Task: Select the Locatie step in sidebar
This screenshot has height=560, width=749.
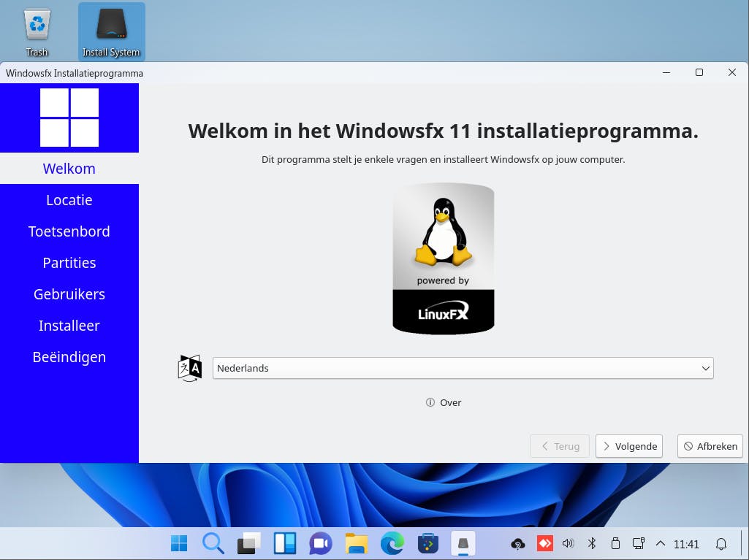Action: coord(69,200)
